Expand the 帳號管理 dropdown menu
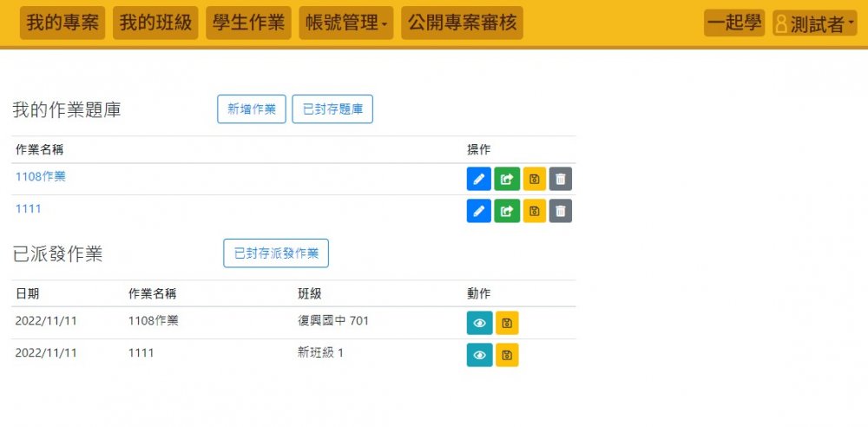The image size is (868, 427). (345, 23)
